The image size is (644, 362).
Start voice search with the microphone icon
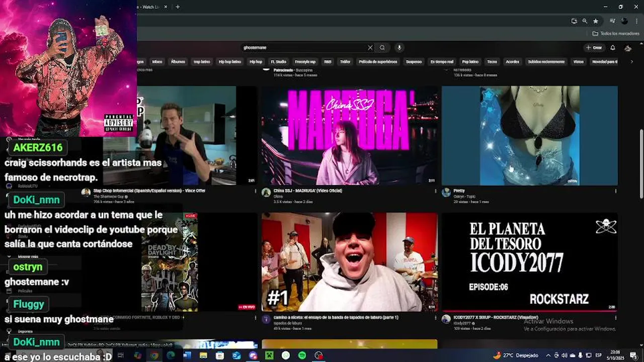click(399, 48)
